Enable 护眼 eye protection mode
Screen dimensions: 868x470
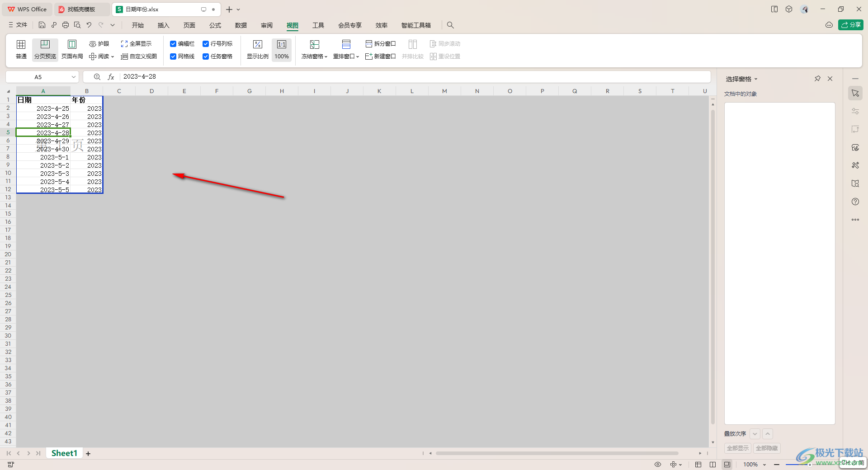[x=99, y=44]
